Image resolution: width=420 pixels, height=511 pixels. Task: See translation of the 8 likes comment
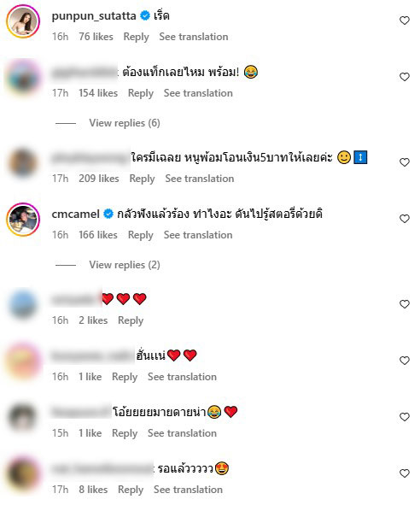(x=188, y=490)
